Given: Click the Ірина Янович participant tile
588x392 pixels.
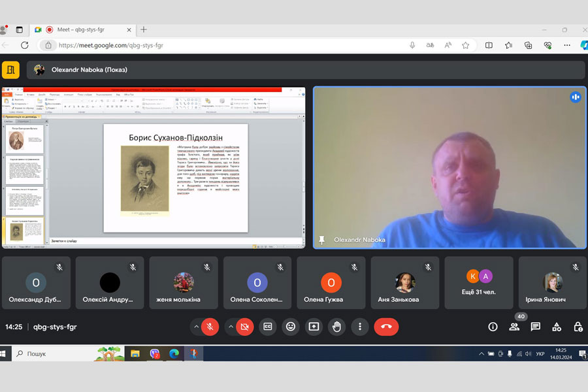Looking at the screenshot, I should click(553, 283).
